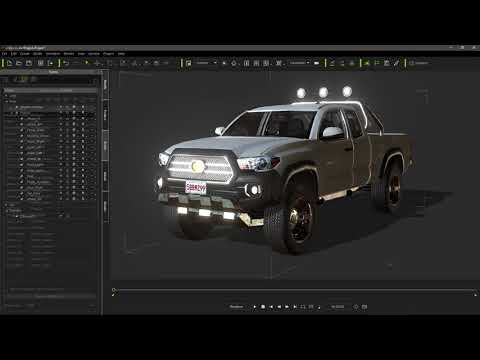
Task: Choose the Move tool crosshair icon
Action: point(97,63)
